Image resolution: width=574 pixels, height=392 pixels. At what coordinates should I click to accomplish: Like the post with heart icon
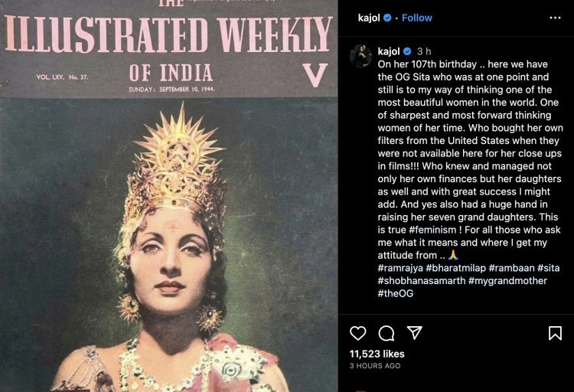[357, 333]
